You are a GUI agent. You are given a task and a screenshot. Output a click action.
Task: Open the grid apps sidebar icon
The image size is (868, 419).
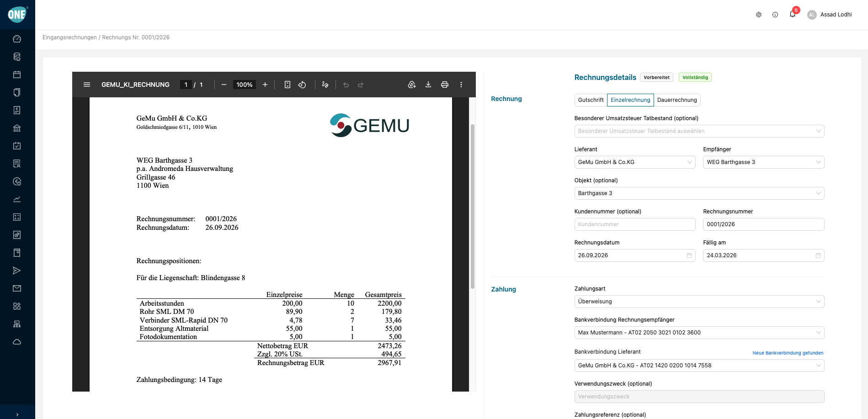pos(17,306)
